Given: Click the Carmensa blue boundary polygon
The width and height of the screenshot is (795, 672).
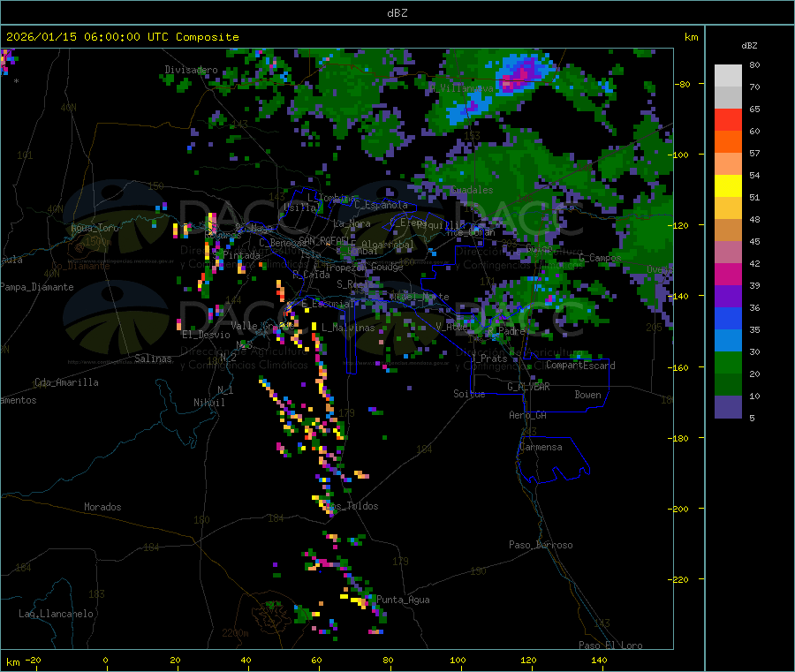Looking at the screenshot, I should point(553,460).
